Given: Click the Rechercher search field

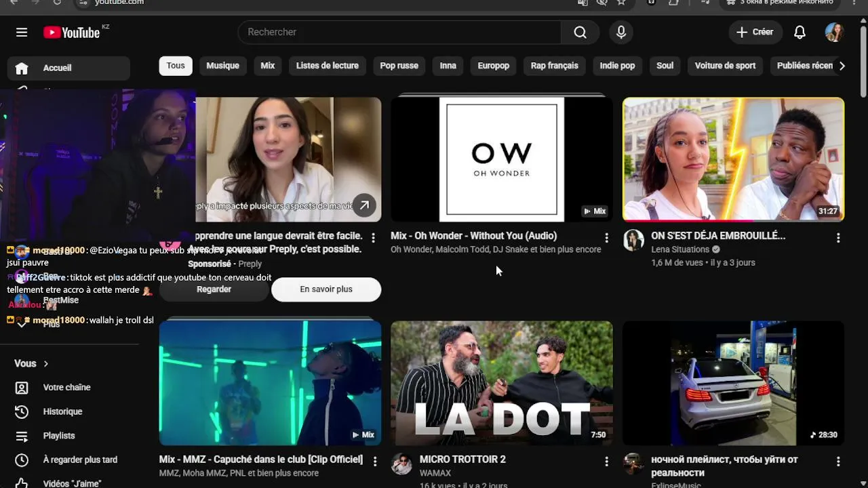Looking at the screenshot, I should (400, 32).
